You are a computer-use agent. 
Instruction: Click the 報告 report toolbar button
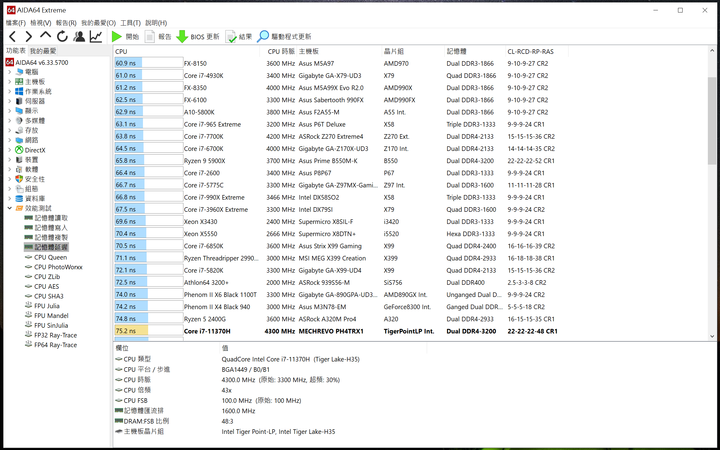(158, 37)
